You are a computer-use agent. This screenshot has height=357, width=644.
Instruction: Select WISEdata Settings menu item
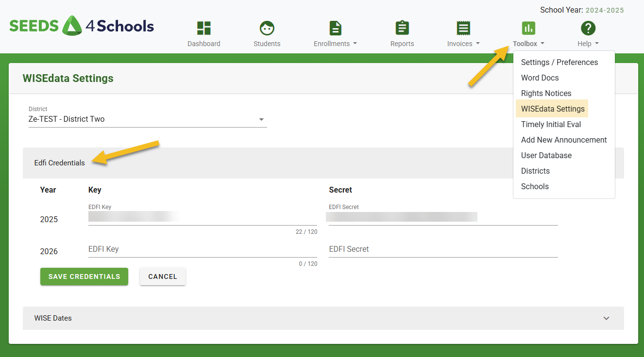pos(552,109)
